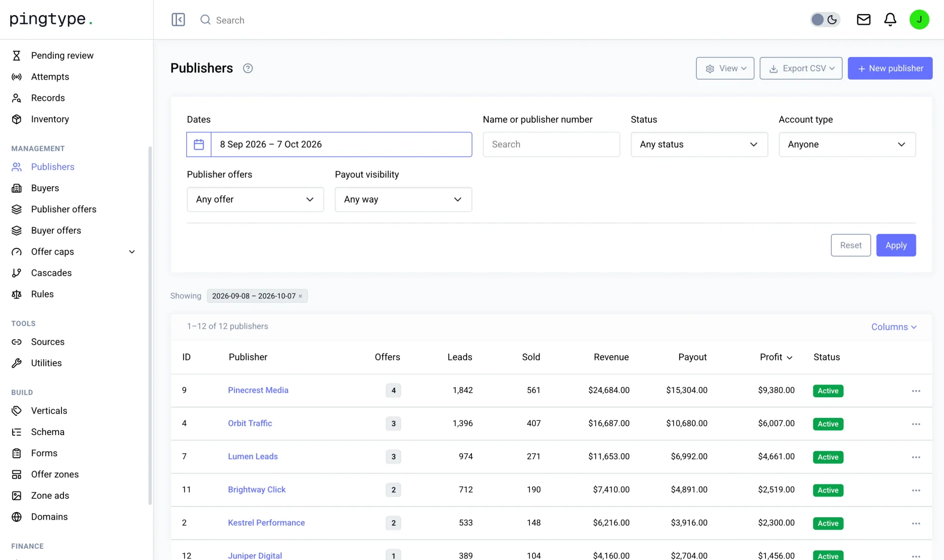Viewport: 944px width, 560px height.
Task: Click the search magnifier icon
Action: click(206, 20)
